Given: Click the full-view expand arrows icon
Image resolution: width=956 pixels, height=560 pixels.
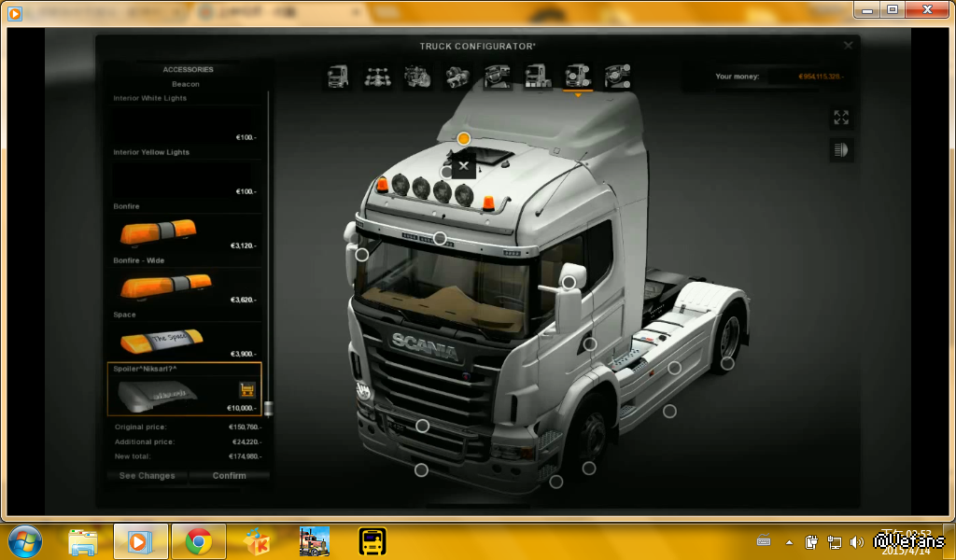Looking at the screenshot, I should 841,118.
